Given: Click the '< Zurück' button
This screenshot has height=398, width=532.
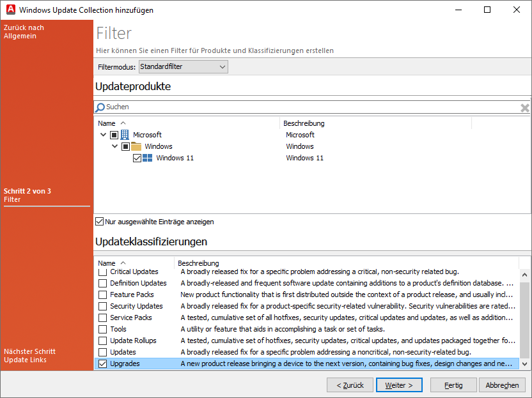Looking at the screenshot, I should 350,385.
